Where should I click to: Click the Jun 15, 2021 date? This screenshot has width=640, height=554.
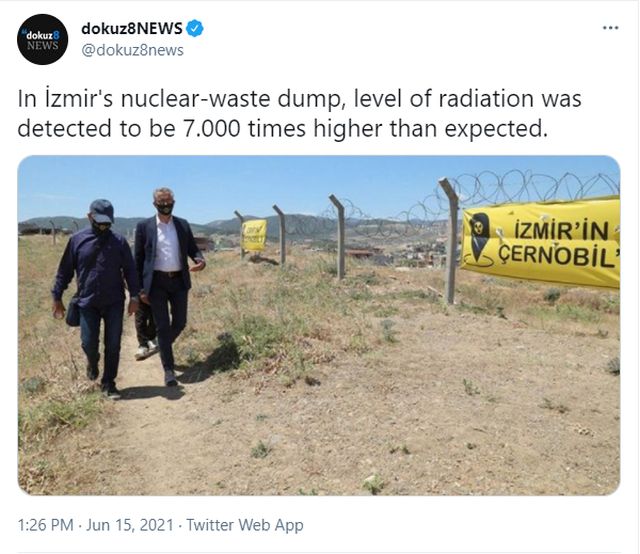[130, 525]
